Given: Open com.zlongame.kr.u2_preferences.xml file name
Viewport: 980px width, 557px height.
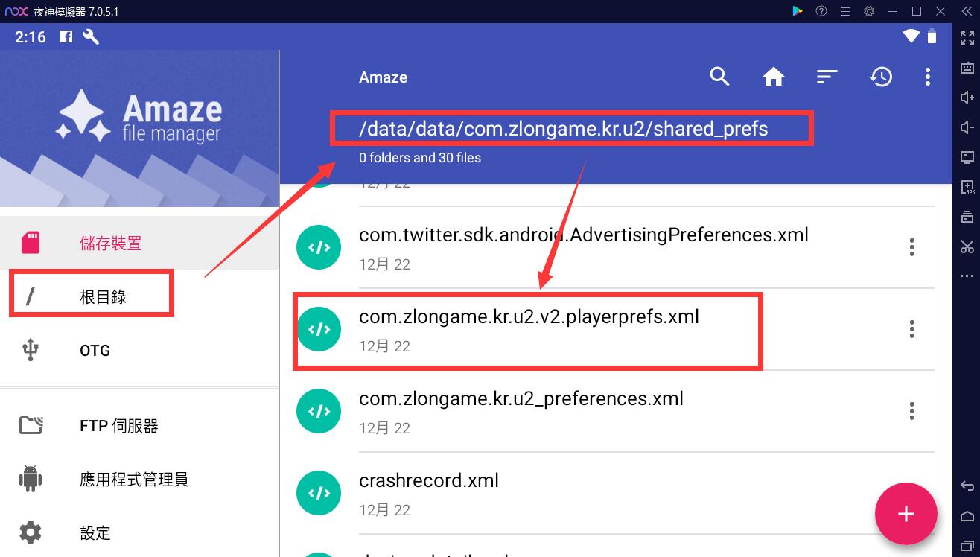Looking at the screenshot, I should point(521,399).
